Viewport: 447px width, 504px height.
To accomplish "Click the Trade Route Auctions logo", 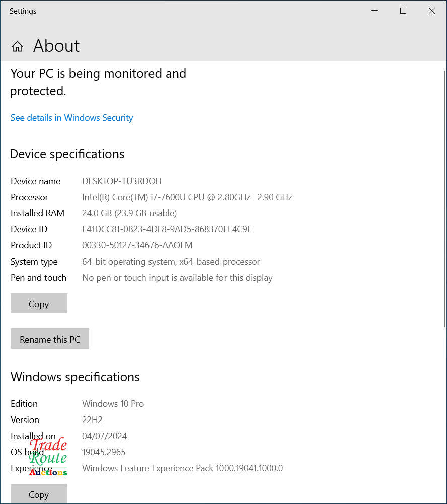I will point(48,457).
